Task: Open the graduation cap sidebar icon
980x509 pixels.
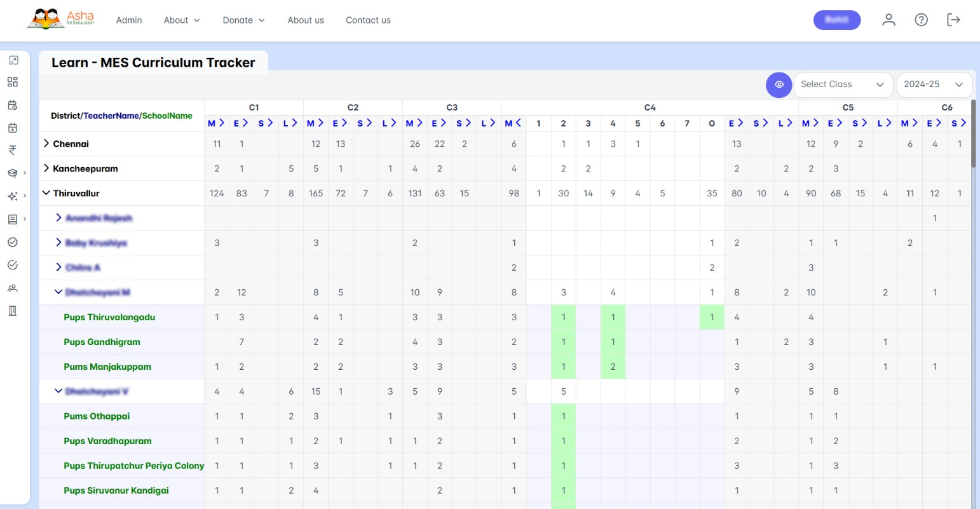Action: 13,173
